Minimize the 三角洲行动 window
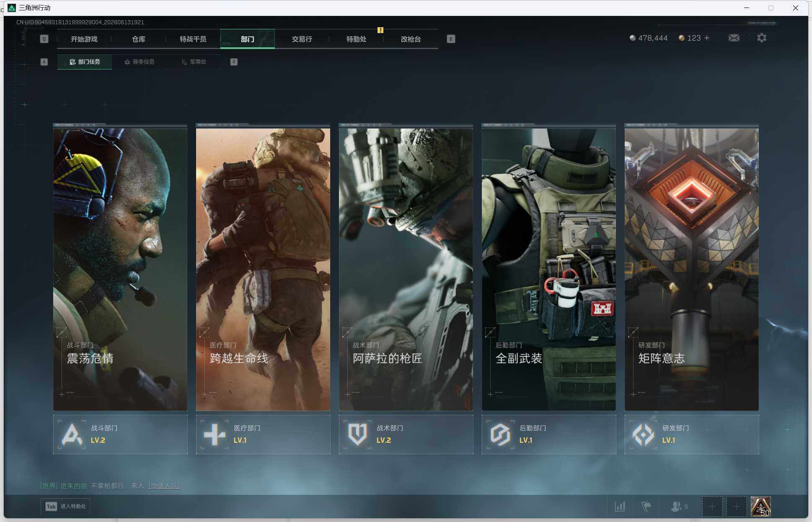The image size is (812, 522). tap(747, 8)
